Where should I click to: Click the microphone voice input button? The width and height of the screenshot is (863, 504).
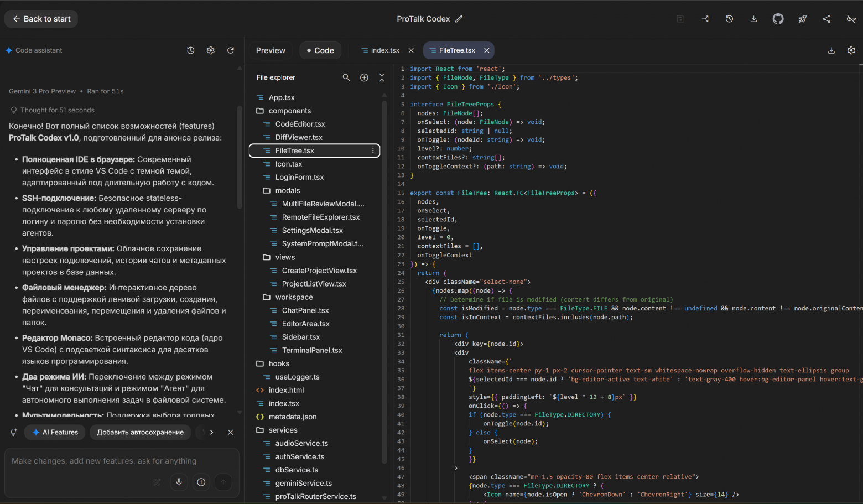(179, 482)
